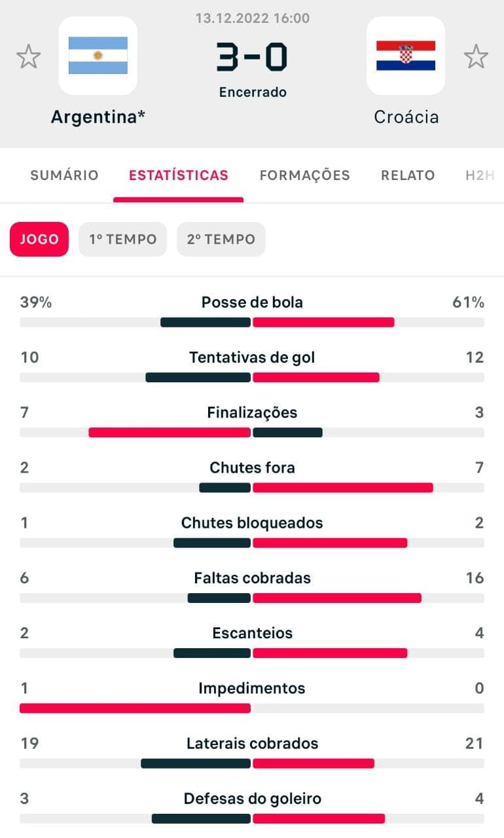The width and height of the screenshot is (504, 838).
Task: Switch stats to 2º TEMPO
Action: pos(221,239)
